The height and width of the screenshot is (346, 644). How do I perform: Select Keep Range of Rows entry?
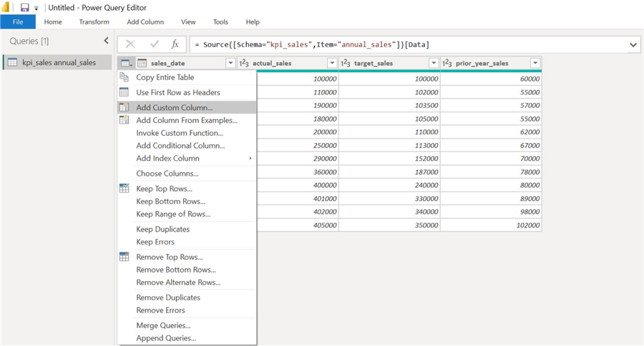pyautogui.click(x=187, y=214)
